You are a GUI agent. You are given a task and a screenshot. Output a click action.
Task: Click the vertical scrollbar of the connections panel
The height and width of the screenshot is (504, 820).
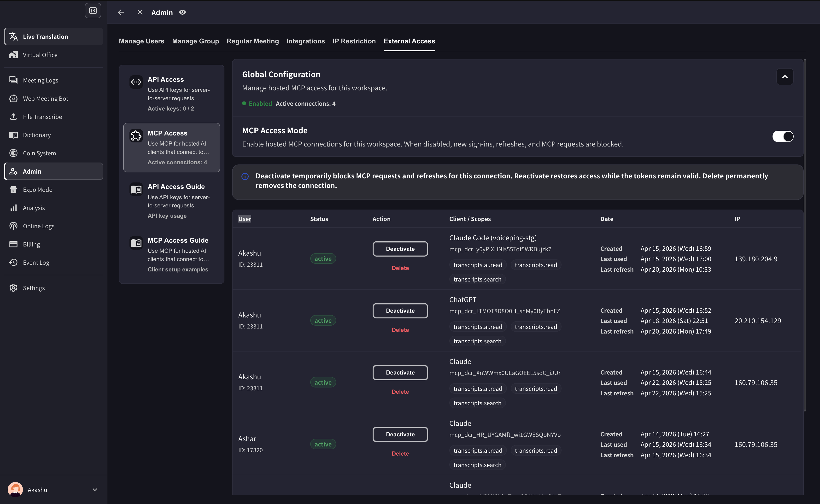805,235
